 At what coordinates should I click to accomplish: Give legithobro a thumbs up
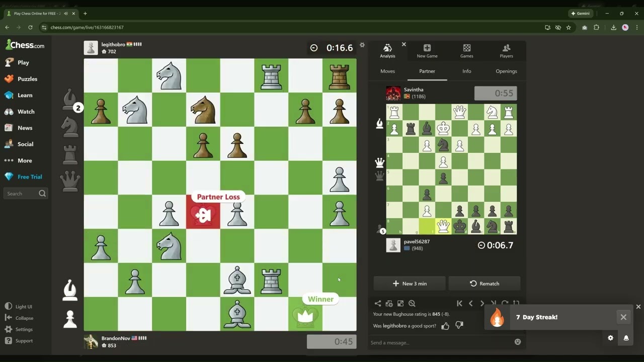pyautogui.click(x=445, y=326)
